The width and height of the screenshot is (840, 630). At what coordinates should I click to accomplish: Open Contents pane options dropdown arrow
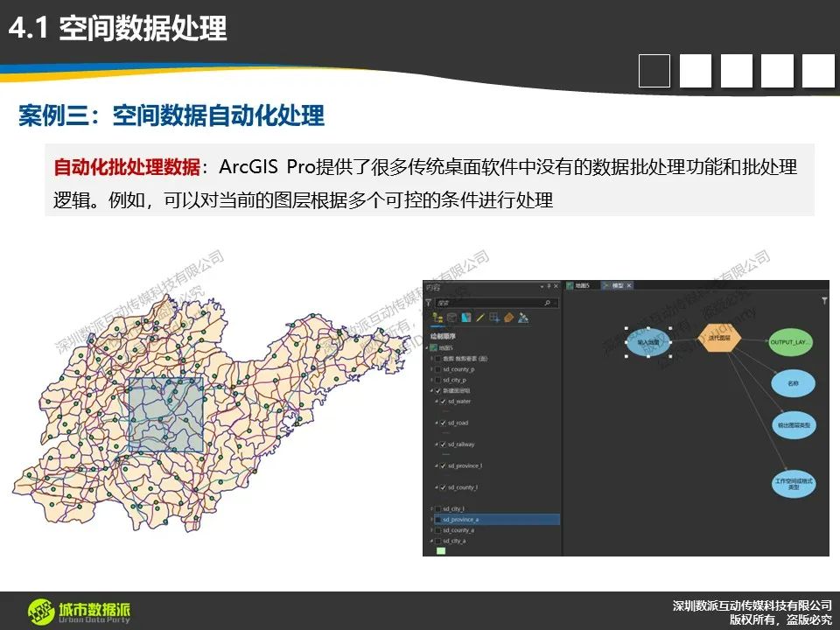[x=542, y=286]
